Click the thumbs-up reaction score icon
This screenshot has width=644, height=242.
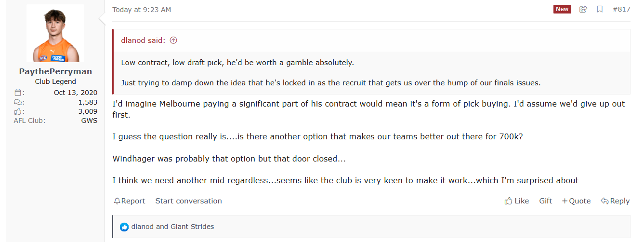[18, 111]
